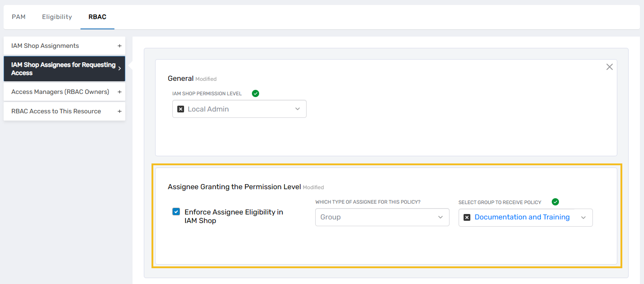This screenshot has width=644, height=284.
Task: Expand IAM Shop Assignments plus icon
Action: tap(119, 46)
